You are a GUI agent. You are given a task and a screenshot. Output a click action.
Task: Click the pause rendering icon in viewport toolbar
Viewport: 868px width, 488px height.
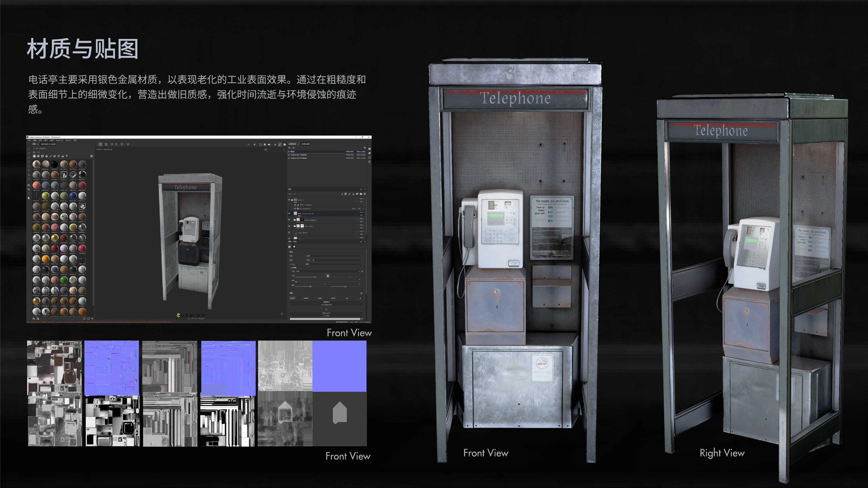(255, 144)
